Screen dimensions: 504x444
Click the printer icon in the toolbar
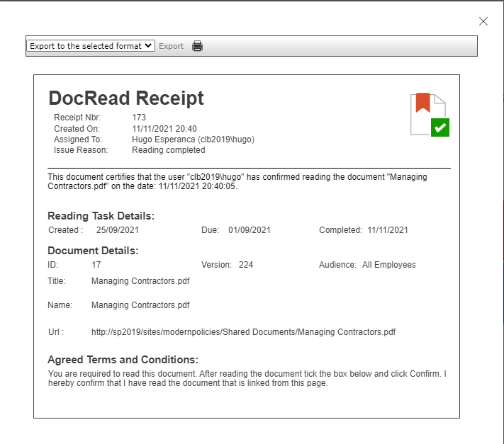(197, 46)
